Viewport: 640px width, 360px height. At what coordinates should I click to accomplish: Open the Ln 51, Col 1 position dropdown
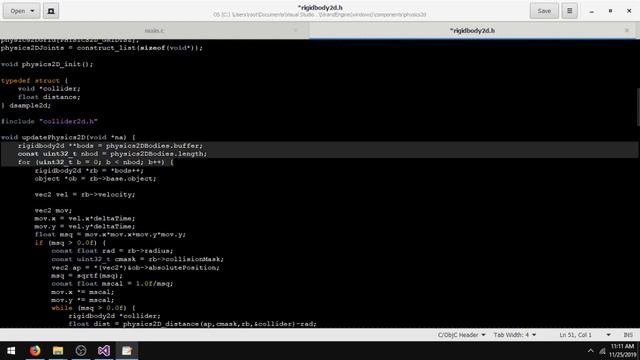click(x=585, y=335)
